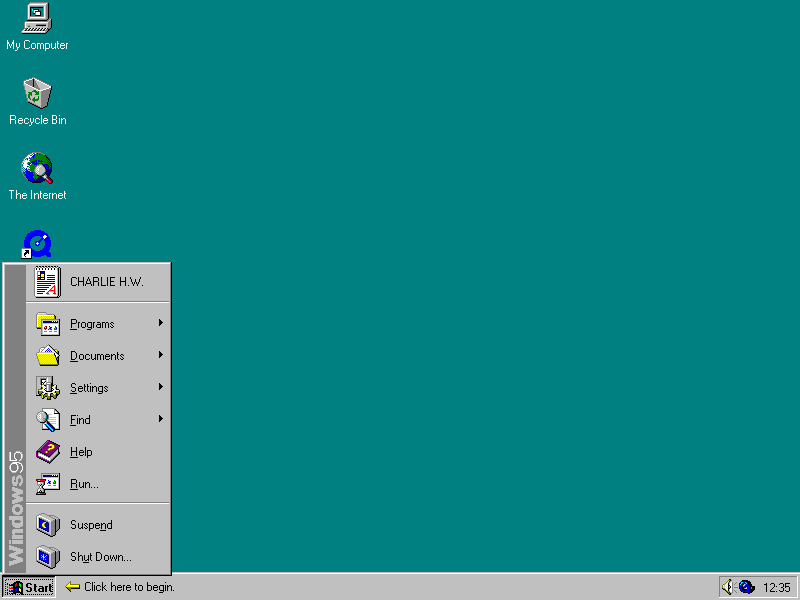Image resolution: width=800 pixels, height=600 pixels.
Task: Expand the Find submenu arrow
Action: [161, 419]
